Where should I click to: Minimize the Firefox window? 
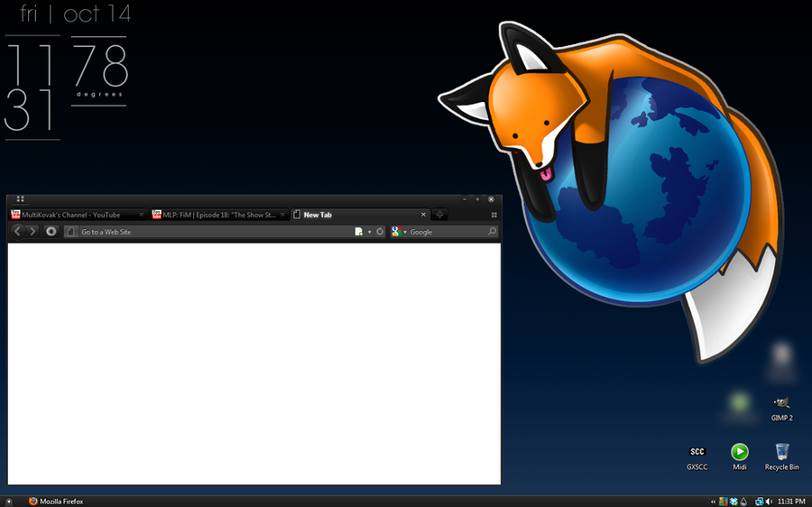coord(465,198)
